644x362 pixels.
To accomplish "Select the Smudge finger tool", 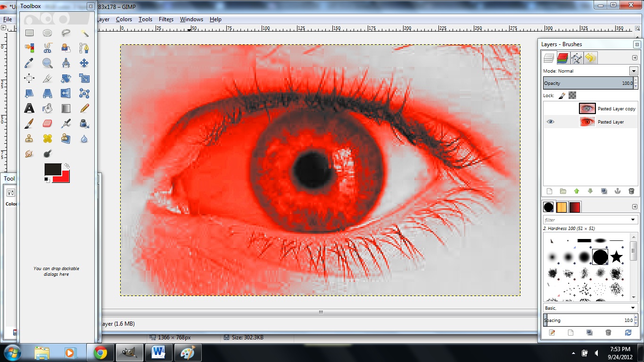I will click(x=29, y=154).
